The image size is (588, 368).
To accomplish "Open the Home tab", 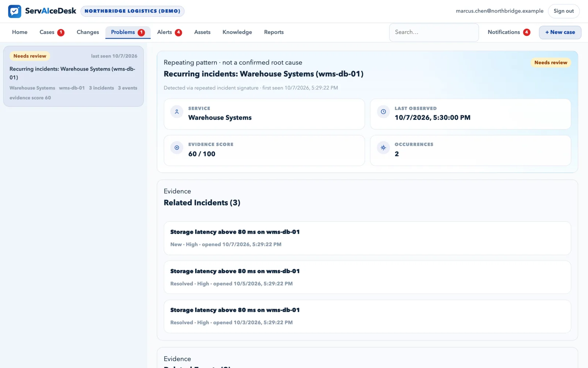I will (x=20, y=32).
